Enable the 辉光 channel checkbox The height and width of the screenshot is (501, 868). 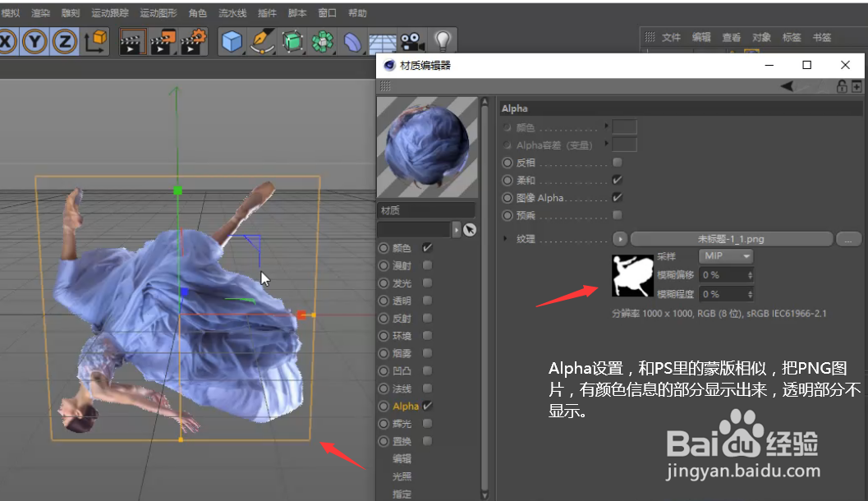tap(427, 424)
